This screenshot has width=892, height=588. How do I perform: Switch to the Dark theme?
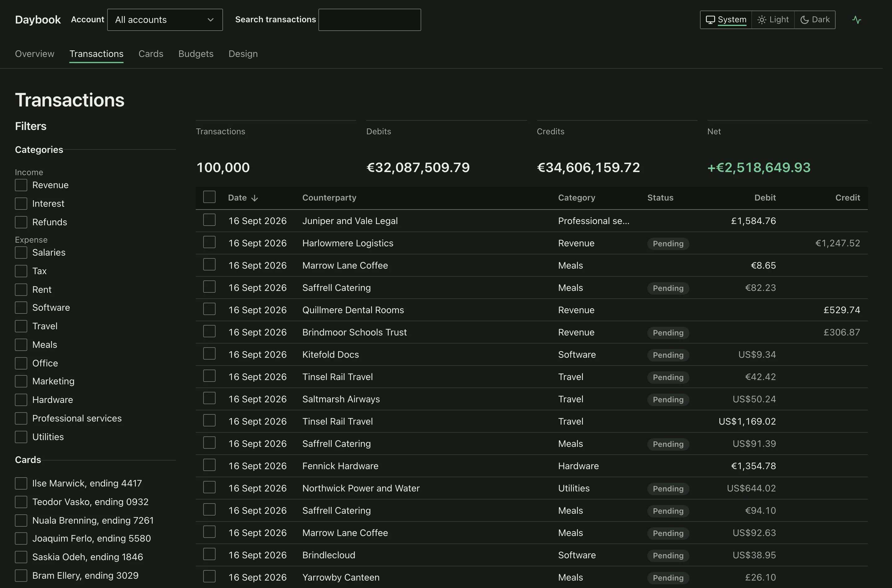coord(815,20)
